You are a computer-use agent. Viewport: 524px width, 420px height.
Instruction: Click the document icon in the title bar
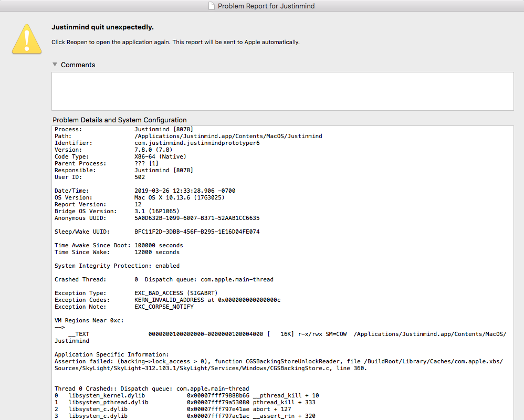(211, 6)
